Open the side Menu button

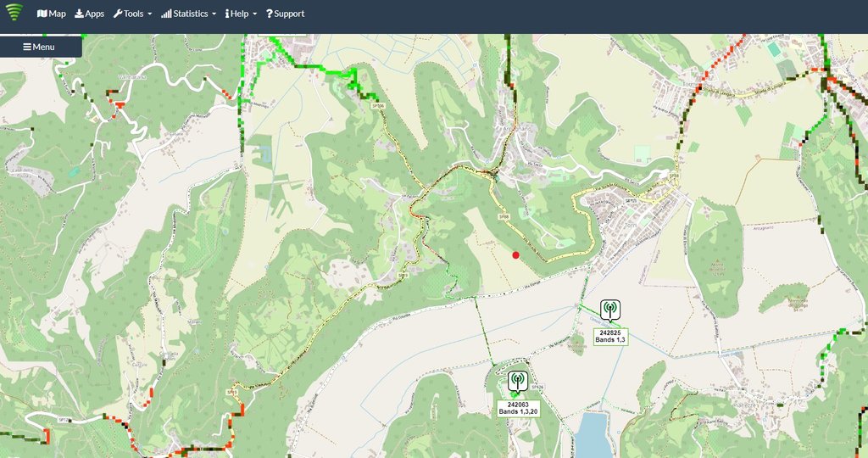click(41, 47)
